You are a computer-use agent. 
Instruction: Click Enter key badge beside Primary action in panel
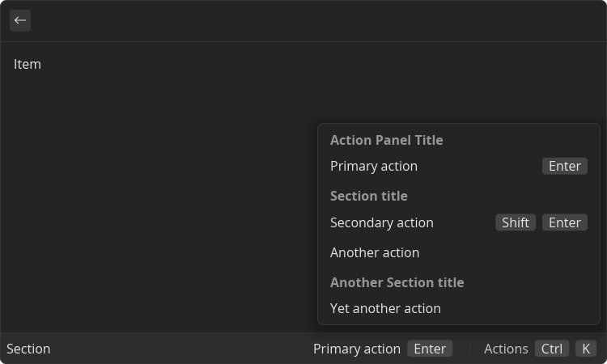(565, 166)
